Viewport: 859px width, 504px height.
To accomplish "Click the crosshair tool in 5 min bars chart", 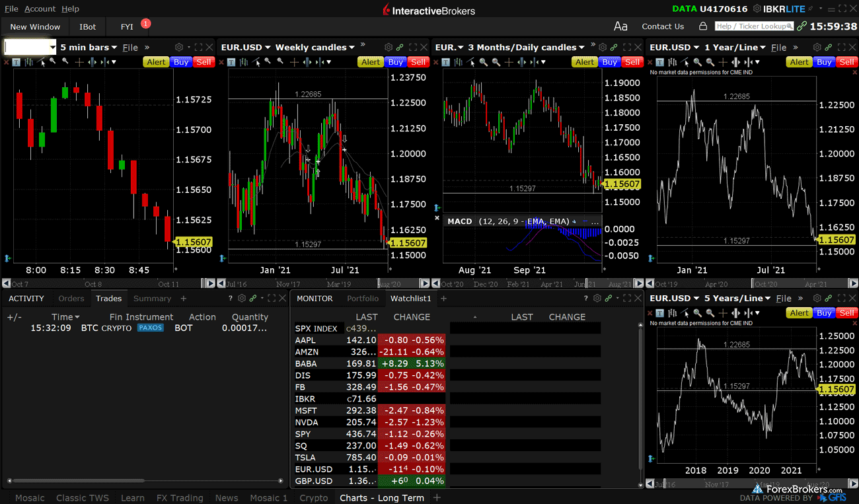I will coord(79,62).
